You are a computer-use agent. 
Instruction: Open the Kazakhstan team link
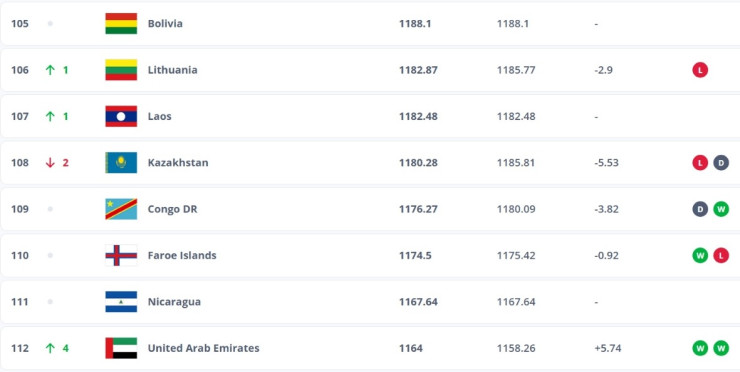tap(178, 162)
